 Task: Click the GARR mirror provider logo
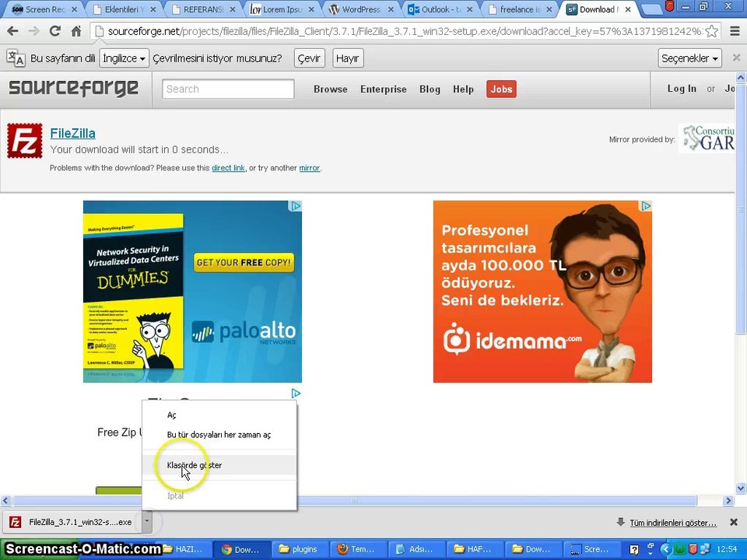point(706,138)
